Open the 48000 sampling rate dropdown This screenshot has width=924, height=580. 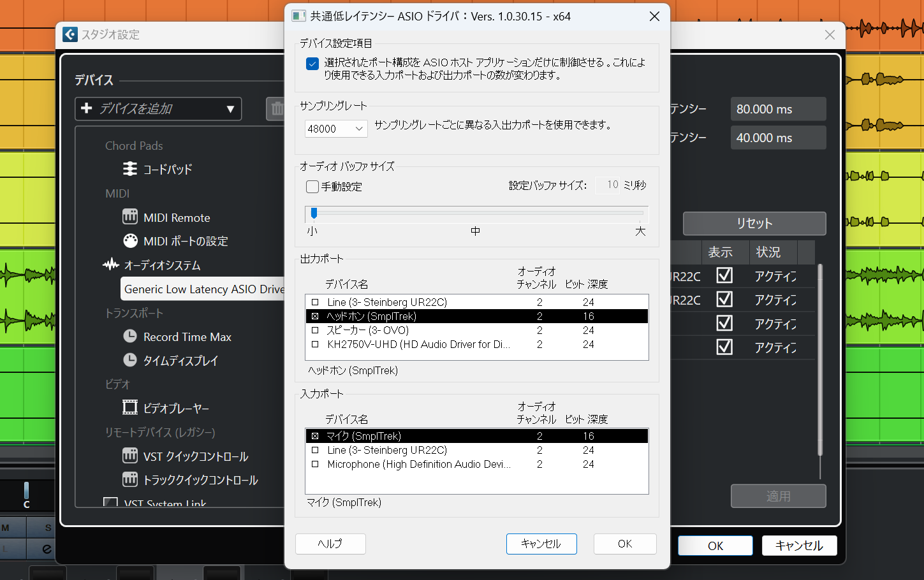point(336,129)
